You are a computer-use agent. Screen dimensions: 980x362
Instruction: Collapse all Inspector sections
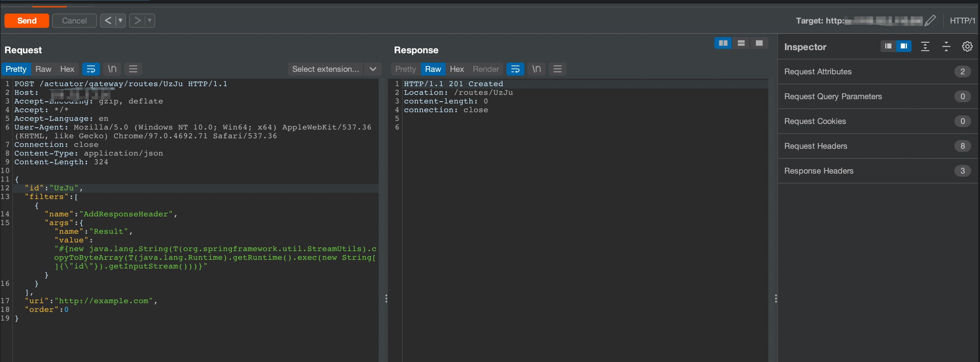coord(946,46)
